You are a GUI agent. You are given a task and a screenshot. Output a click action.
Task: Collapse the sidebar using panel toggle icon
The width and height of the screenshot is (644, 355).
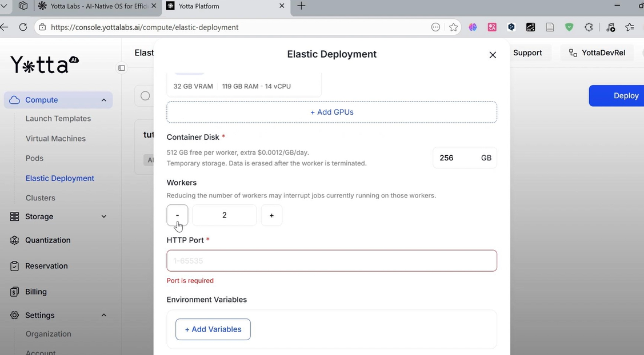122,68
